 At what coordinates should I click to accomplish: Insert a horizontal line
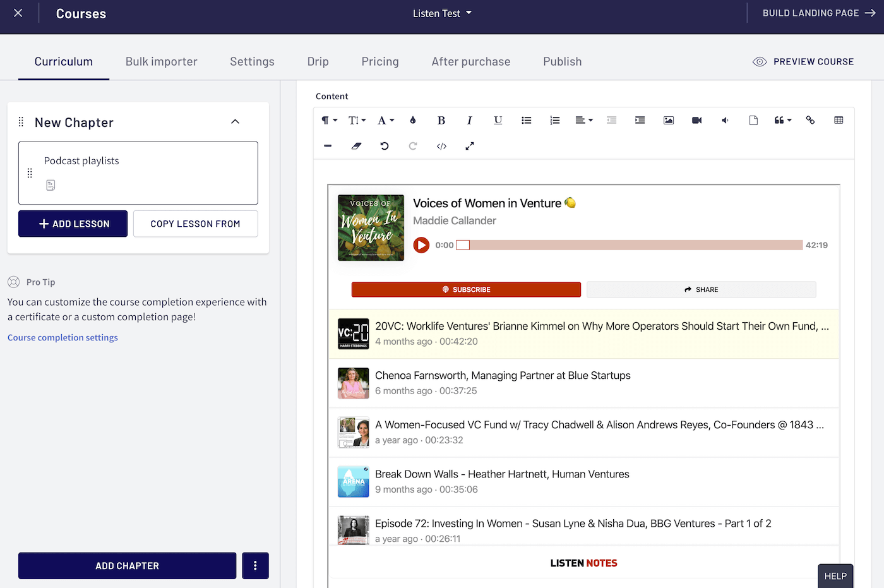point(328,146)
